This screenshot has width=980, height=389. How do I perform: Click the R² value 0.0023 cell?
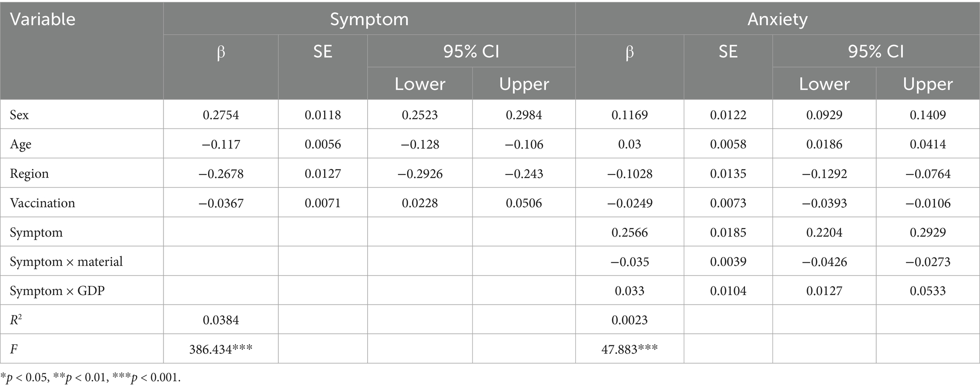click(x=629, y=320)
